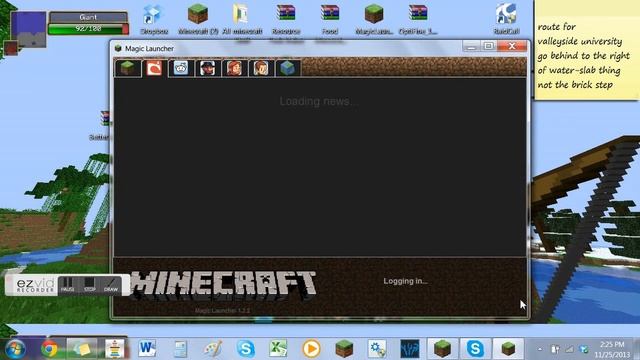Open the document icon next to Word
The image size is (640, 360).
[180, 349]
